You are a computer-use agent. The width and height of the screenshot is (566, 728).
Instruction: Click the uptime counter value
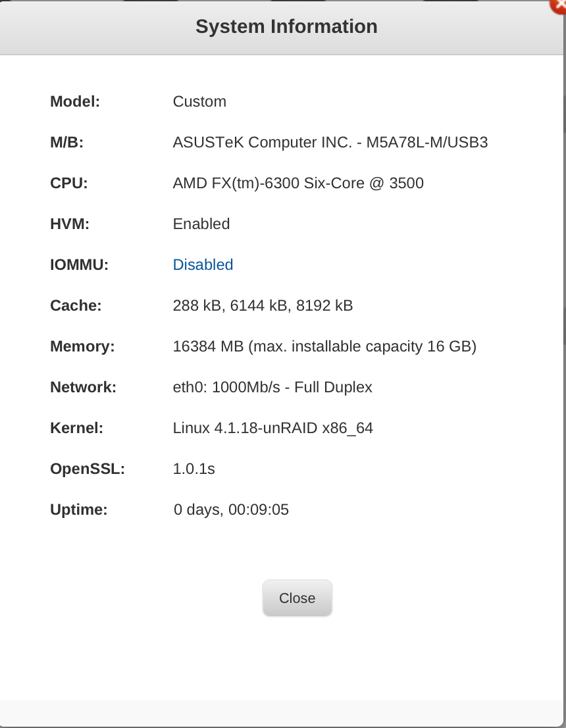(231, 509)
